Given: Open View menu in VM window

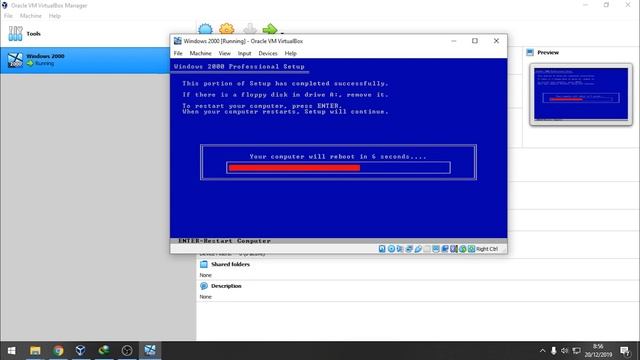Looking at the screenshot, I should (224, 53).
